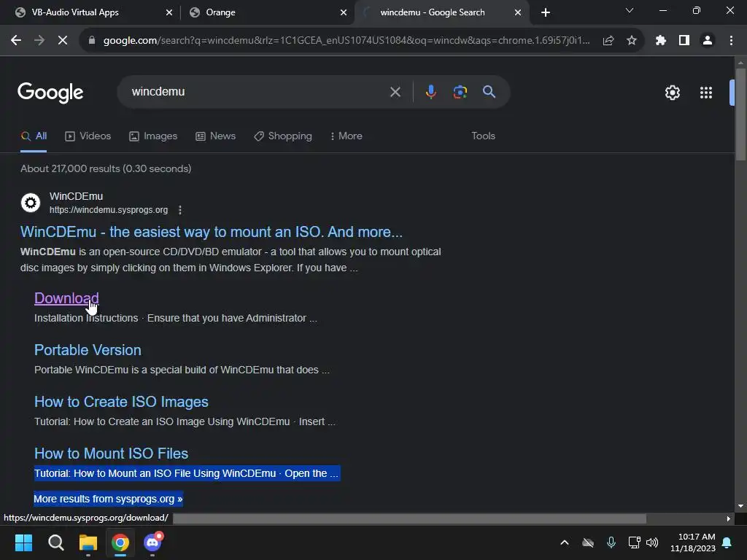Click the Download sitelink
This screenshot has width=747, height=560.
[66, 298]
